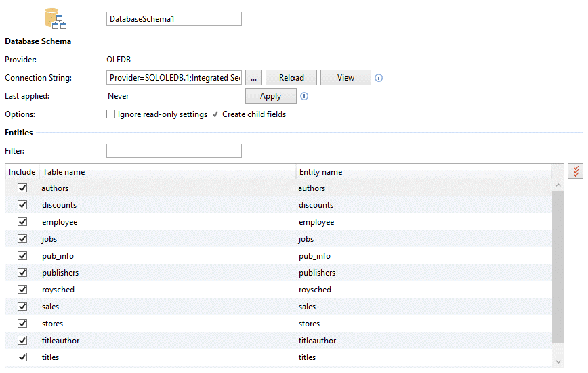Click the DatabaseSchema1 name field
This screenshot has height=373, width=588.
[174, 19]
